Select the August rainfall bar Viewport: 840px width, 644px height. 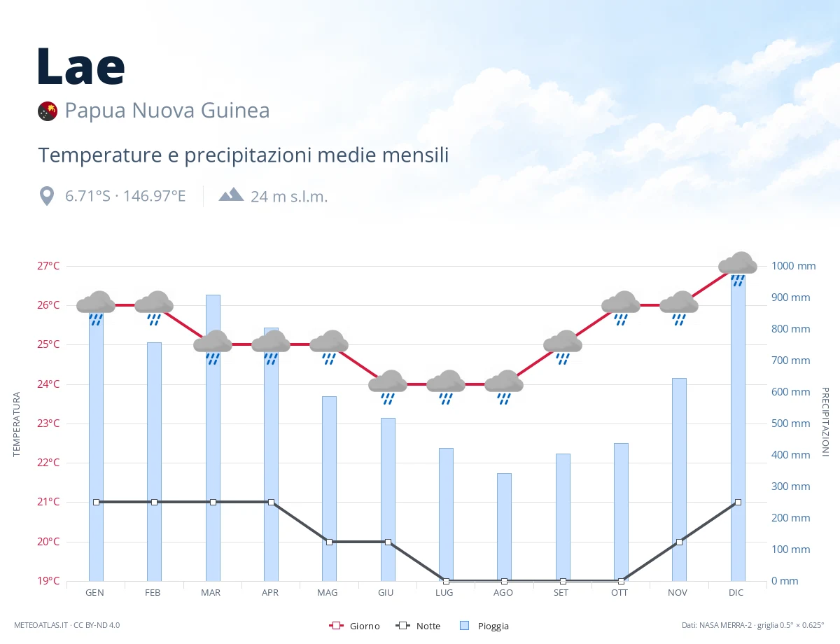(504, 527)
